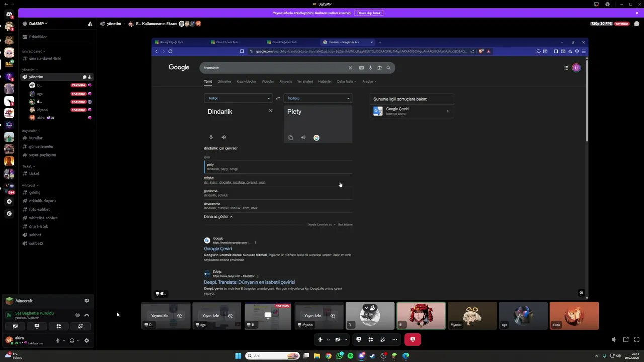This screenshot has height=362, width=644.
Task: Collapse the duyurular category
Action: 31,131
